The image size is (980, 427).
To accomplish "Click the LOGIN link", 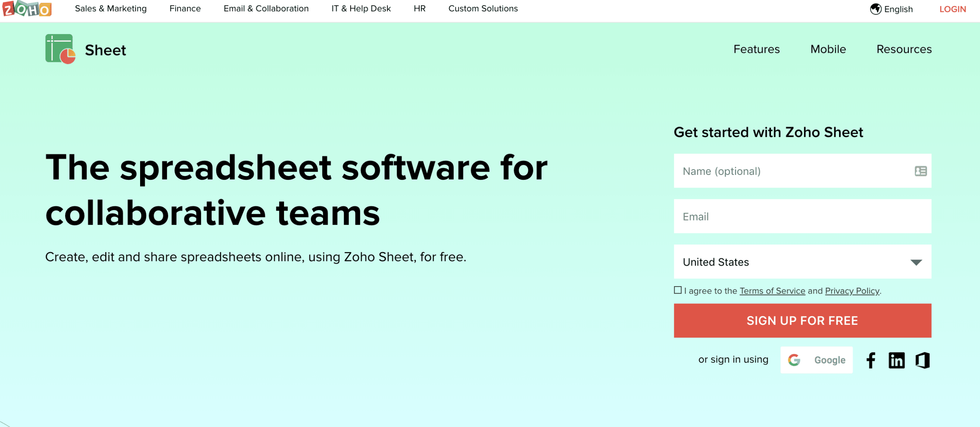I will (x=952, y=9).
